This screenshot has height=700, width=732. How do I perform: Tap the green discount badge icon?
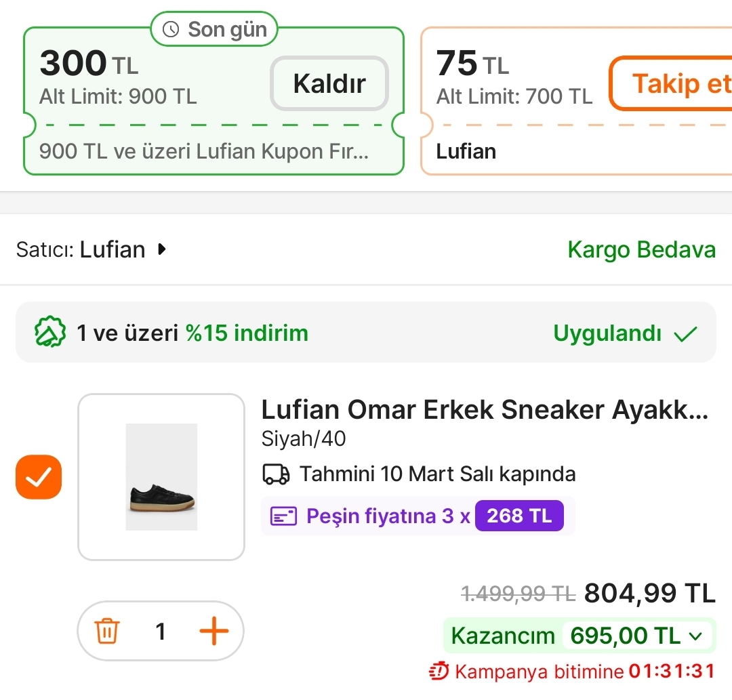tap(50, 333)
